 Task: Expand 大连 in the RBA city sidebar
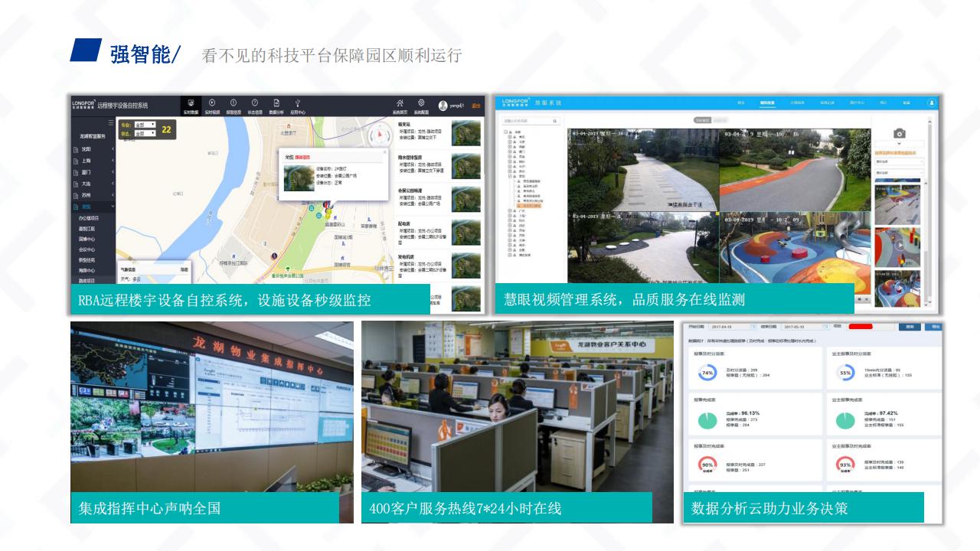(x=93, y=184)
